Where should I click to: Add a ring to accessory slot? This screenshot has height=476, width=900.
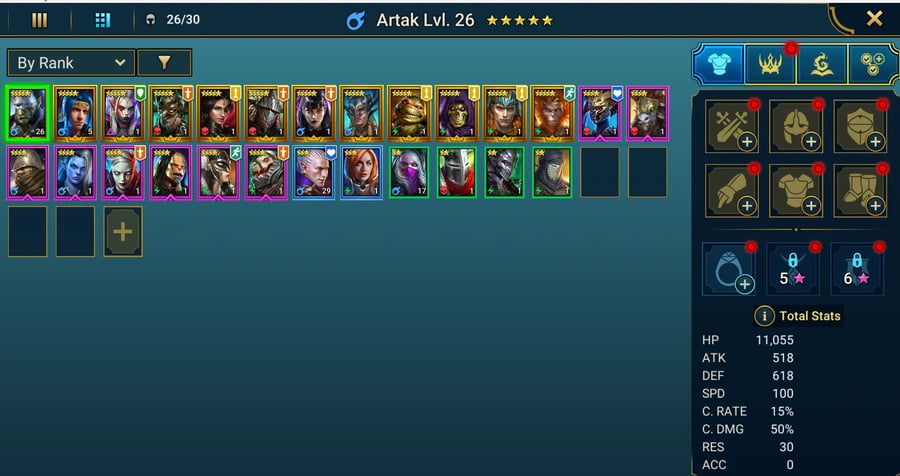(x=729, y=269)
